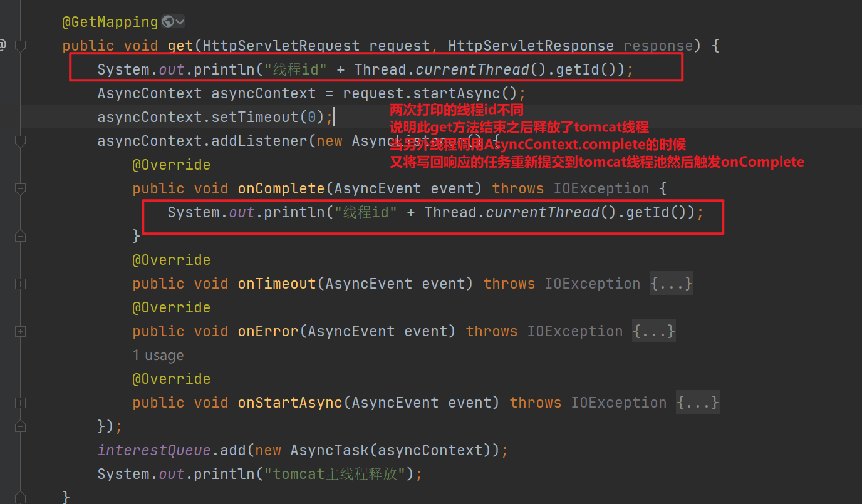This screenshot has width=862, height=504.
Task: Click the @Override annotation above onError
Action: click(171, 307)
